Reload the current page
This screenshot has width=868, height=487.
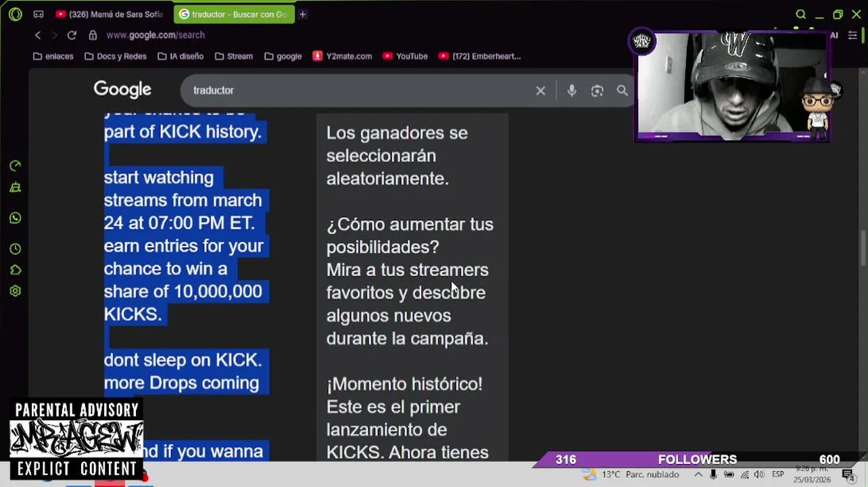[72, 35]
